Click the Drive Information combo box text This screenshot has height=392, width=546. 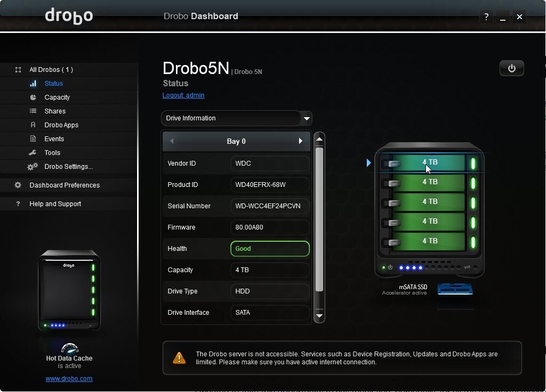[x=191, y=118]
